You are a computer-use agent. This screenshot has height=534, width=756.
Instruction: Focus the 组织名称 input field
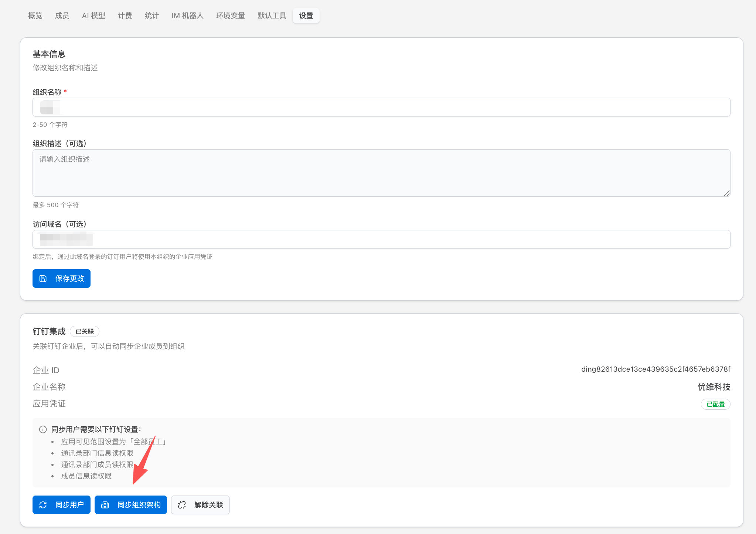(x=381, y=107)
